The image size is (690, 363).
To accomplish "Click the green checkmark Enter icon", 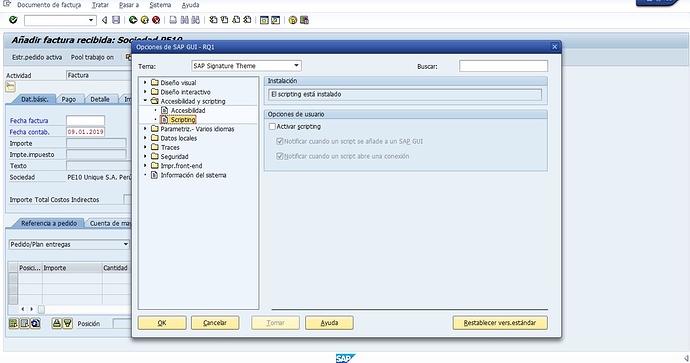I will pos(13,20).
